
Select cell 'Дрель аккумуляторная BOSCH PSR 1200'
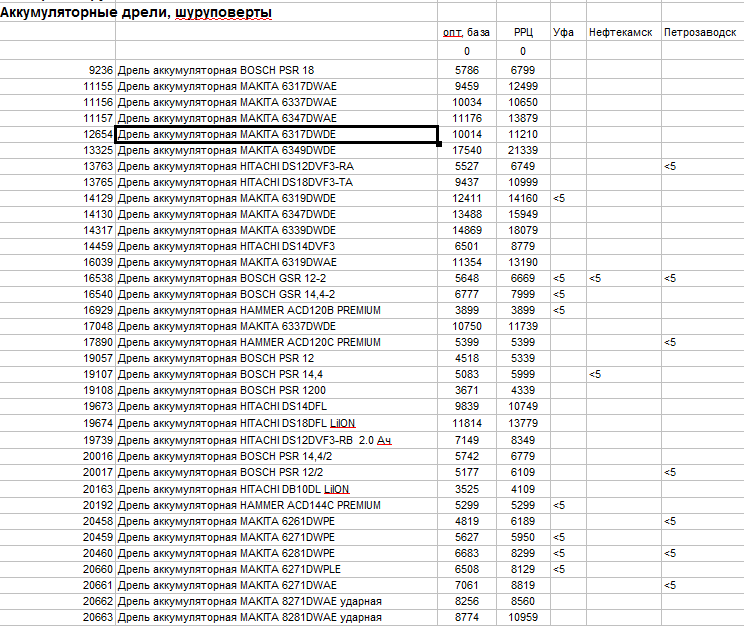tap(276, 391)
